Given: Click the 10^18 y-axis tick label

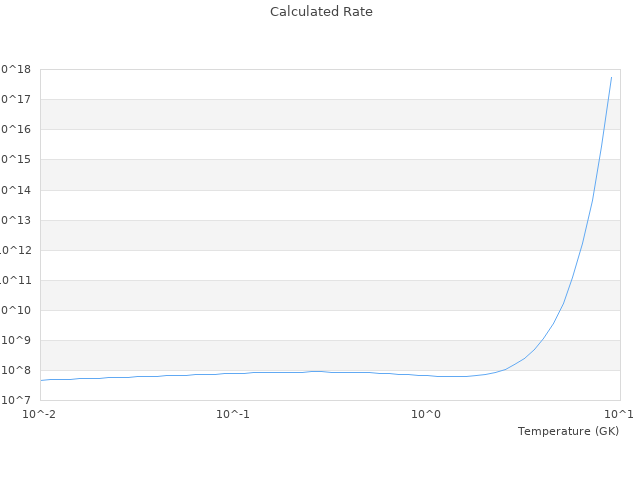Looking at the screenshot, I should click(x=16, y=69).
